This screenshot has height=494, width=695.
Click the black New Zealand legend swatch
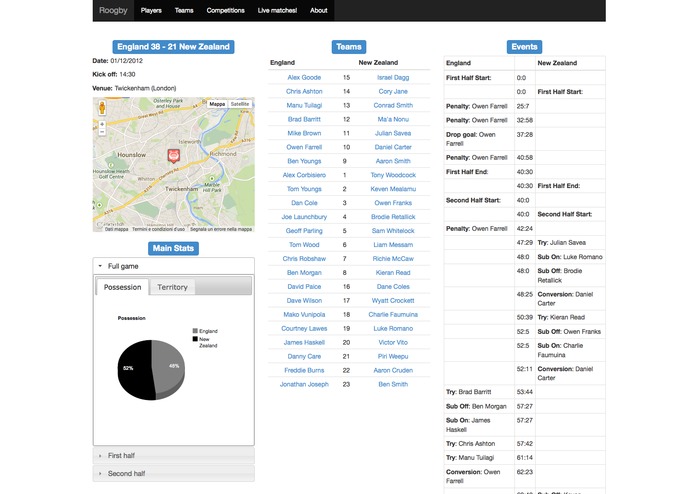point(195,339)
